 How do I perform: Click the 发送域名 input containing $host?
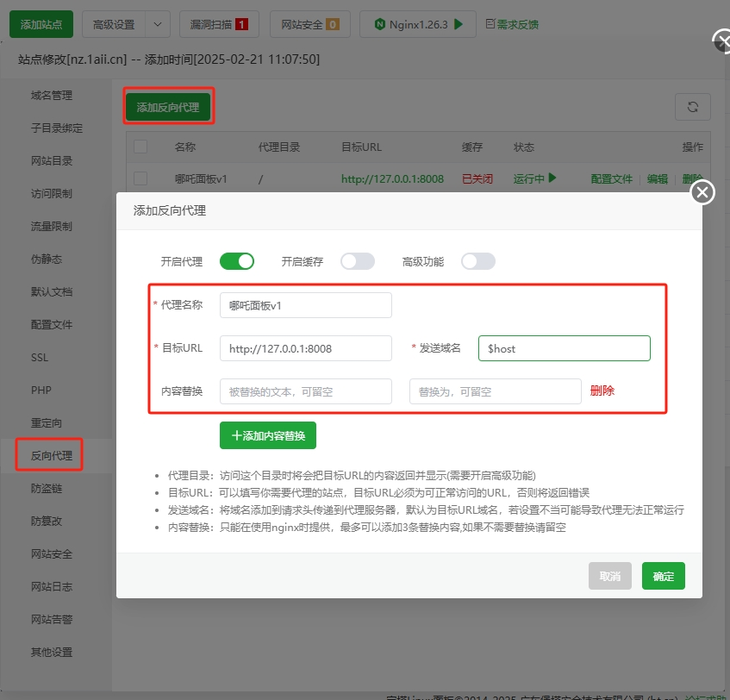[564, 348]
